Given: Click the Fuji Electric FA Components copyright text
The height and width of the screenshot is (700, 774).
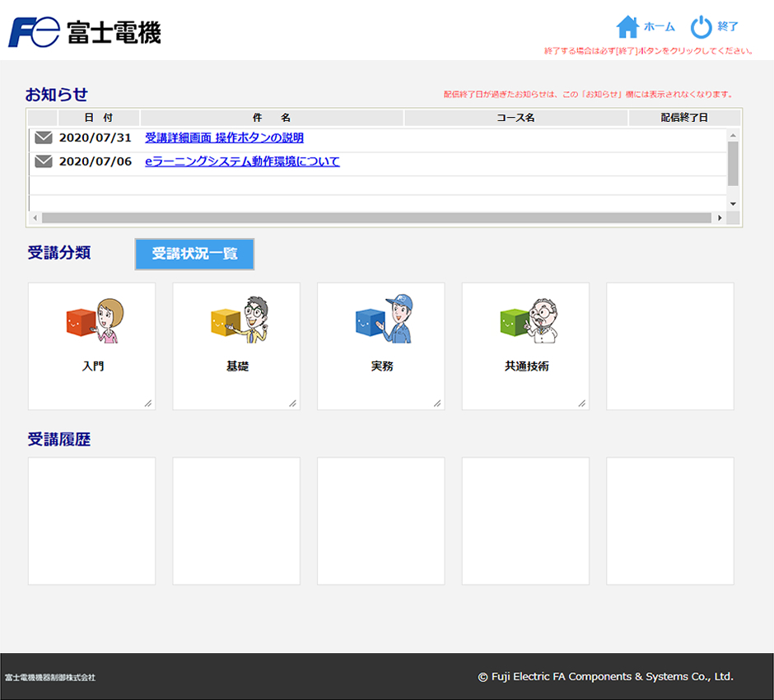Looking at the screenshot, I should coord(606,677).
